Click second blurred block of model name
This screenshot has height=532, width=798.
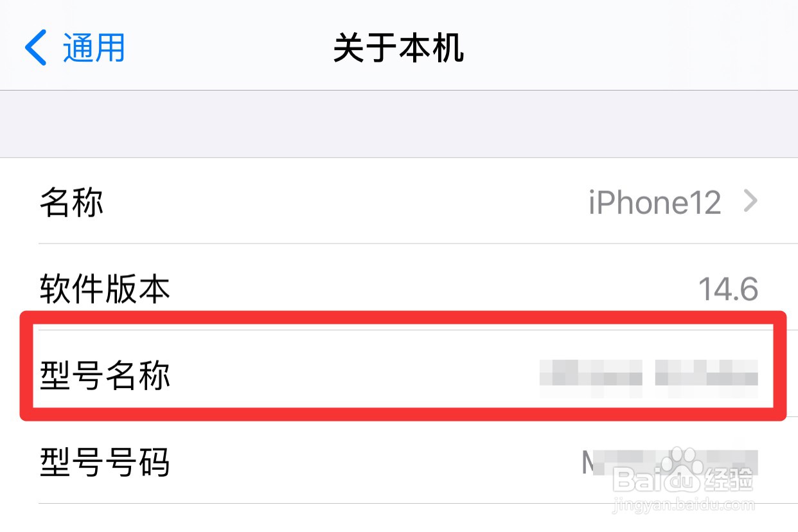[x=707, y=373]
